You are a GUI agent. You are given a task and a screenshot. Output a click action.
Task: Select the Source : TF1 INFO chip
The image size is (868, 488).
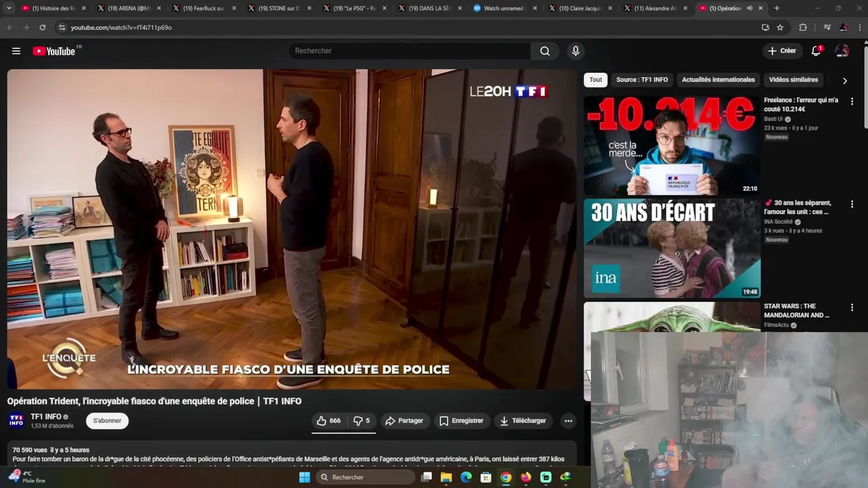click(x=642, y=80)
